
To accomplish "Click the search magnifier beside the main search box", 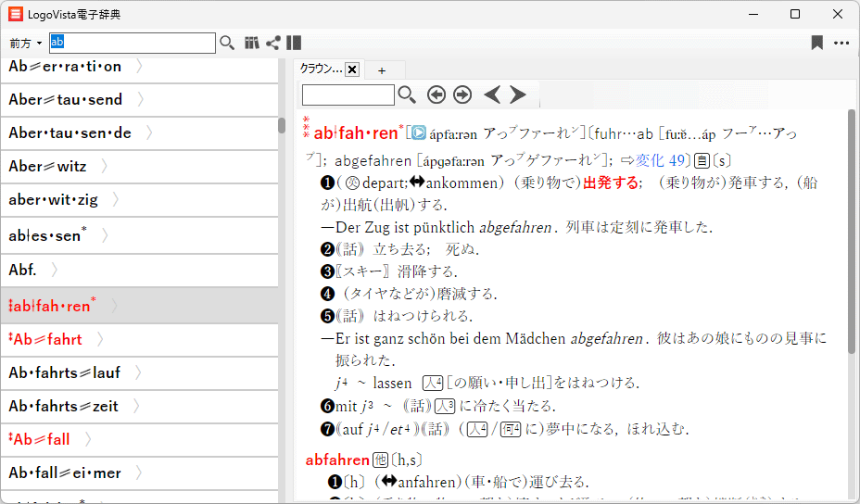I will click(227, 43).
